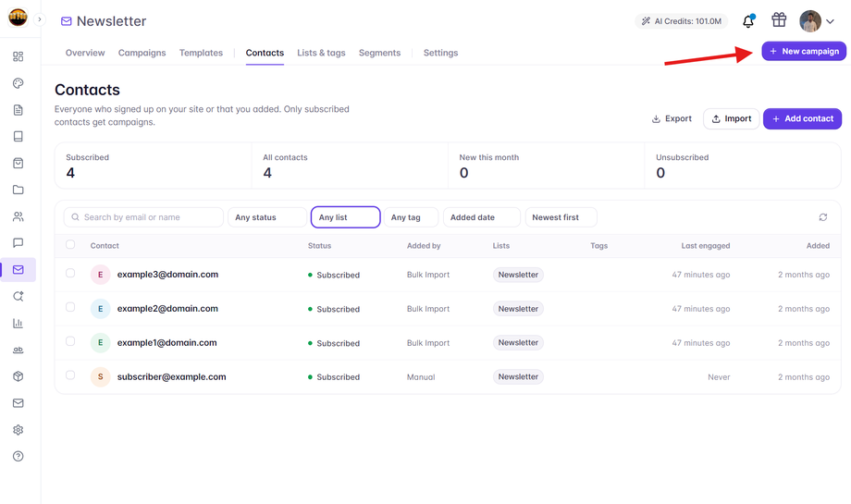Screen dimensions: 851x504
Task: Click Newsletter list tag for example3@domain.com
Action: coord(518,275)
